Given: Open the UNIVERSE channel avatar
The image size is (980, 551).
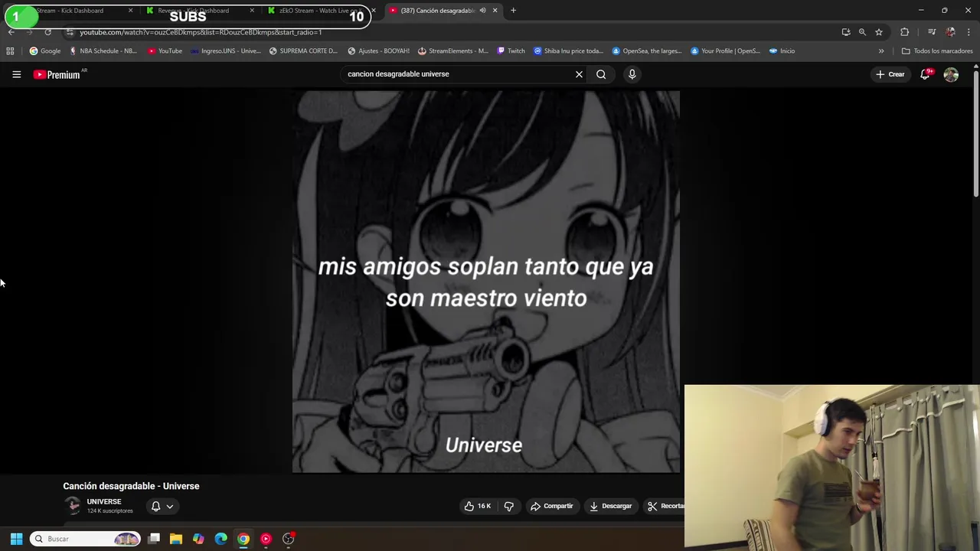Looking at the screenshot, I should pos(73,505).
